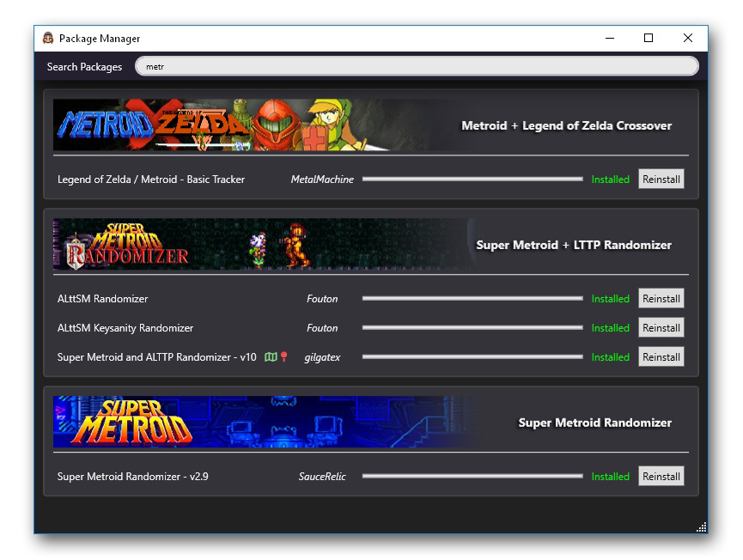
Task: Close the Package Manager window
Action: tap(688, 38)
